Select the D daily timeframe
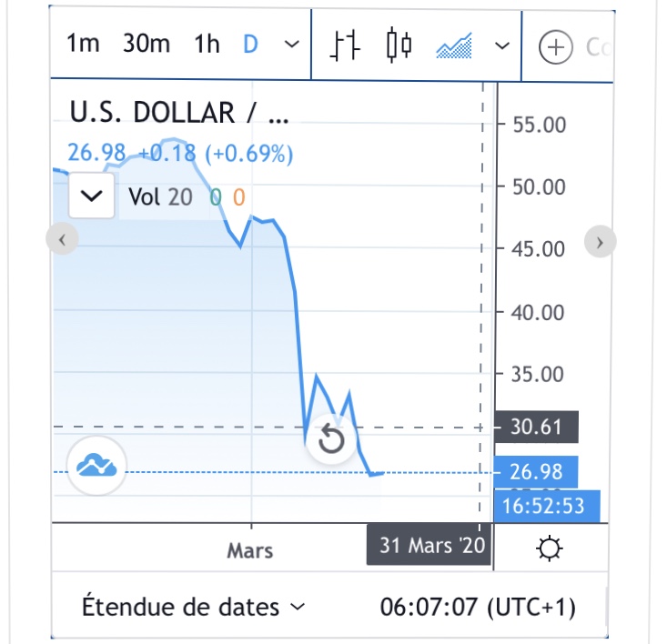667x644 pixels. click(x=250, y=44)
